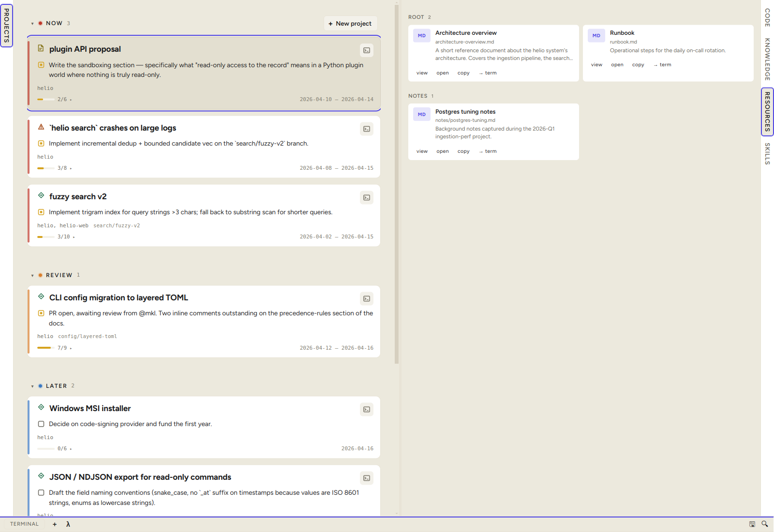Click view on Runbook
Viewport: 774px width, 532px height.
[596, 65]
